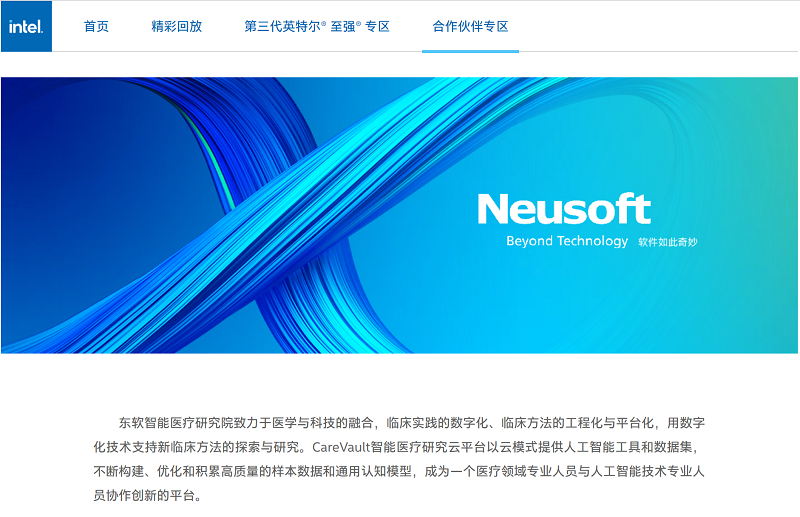Switch to the 精彩回放 tab
The width and height of the screenshot is (800, 517).
click(x=176, y=26)
